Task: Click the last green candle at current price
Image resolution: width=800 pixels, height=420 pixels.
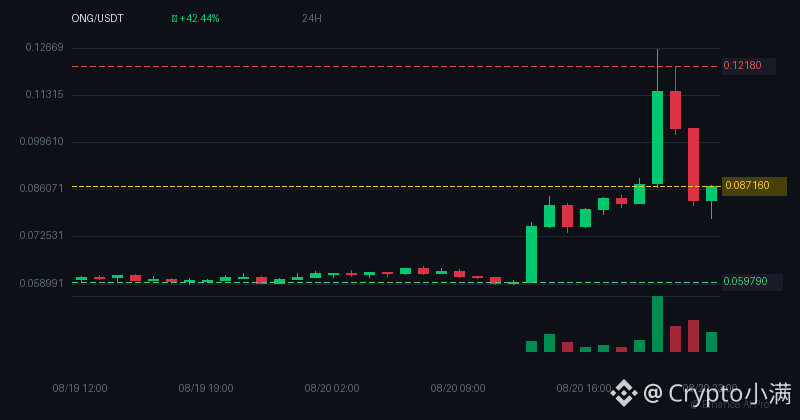Action: tap(711, 193)
